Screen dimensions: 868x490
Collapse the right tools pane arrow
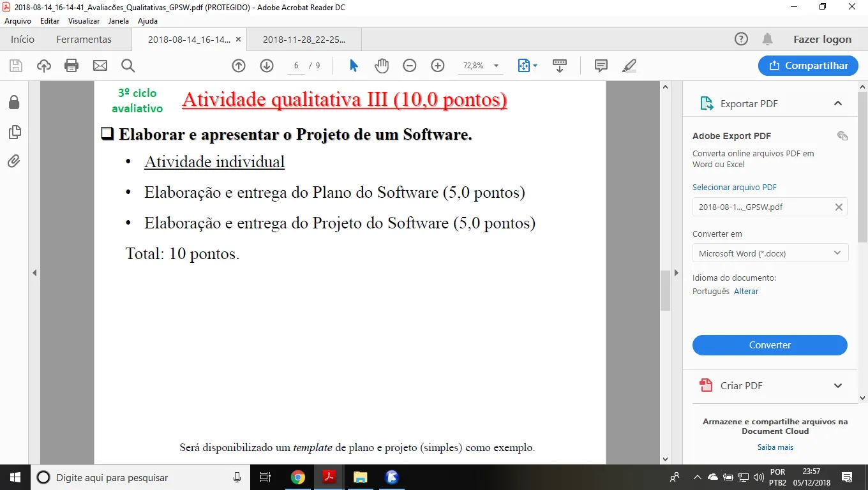coord(677,272)
